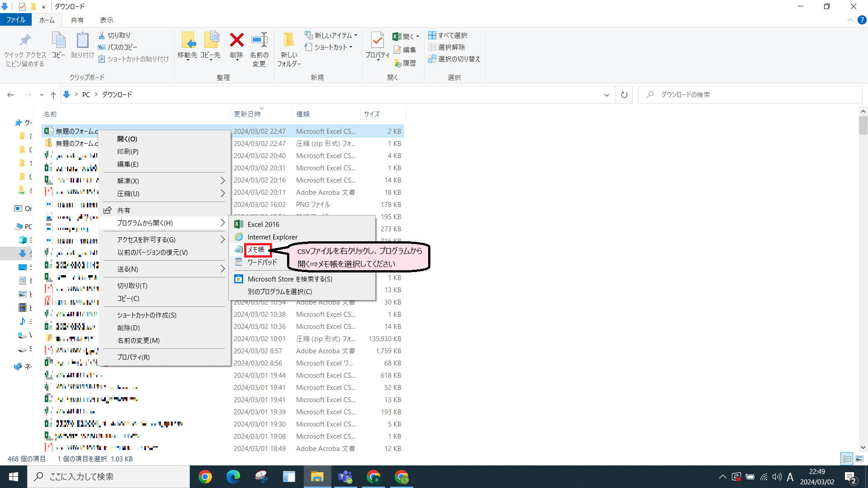Switch to large thumbnails view toggle

859,459
